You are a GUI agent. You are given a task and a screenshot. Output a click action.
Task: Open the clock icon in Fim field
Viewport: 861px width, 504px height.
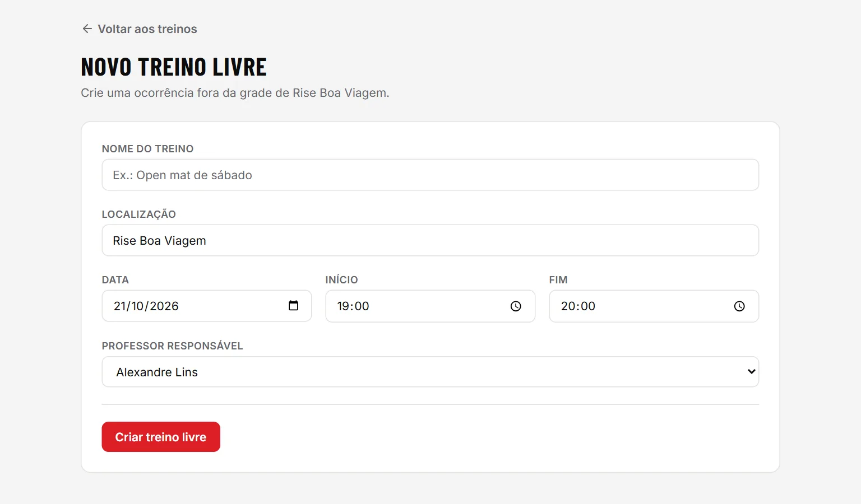739,306
